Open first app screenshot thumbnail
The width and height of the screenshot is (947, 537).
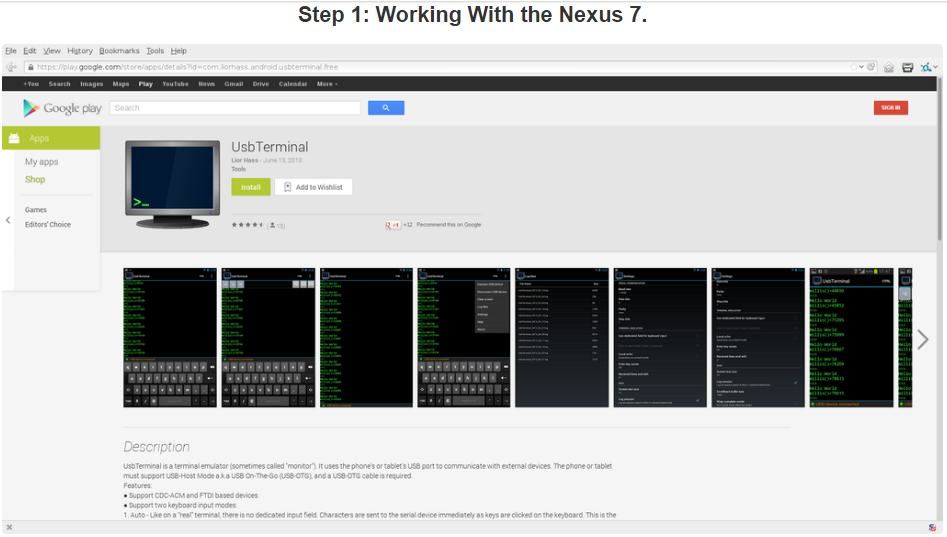pos(170,338)
